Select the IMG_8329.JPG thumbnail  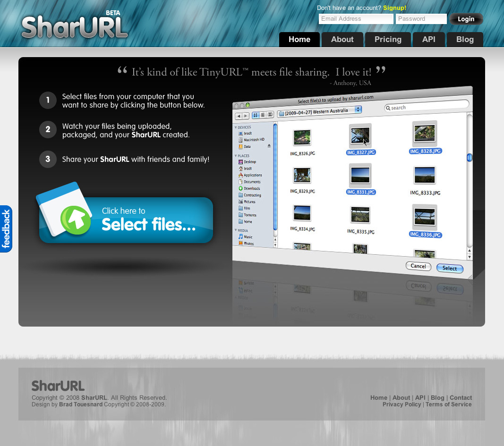302,175
